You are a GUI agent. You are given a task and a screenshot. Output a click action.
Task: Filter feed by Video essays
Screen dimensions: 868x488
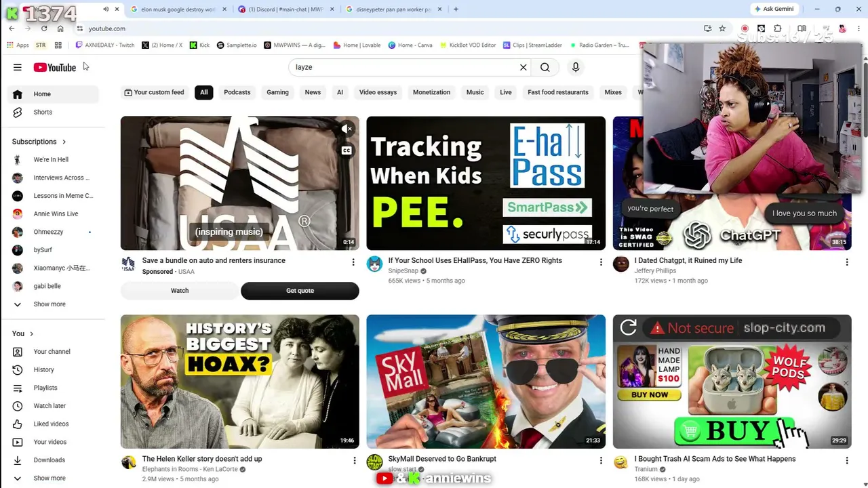(378, 92)
